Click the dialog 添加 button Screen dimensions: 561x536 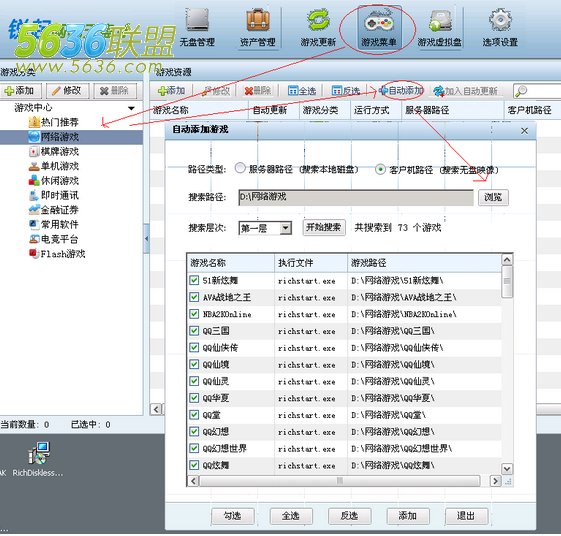click(408, 516)
